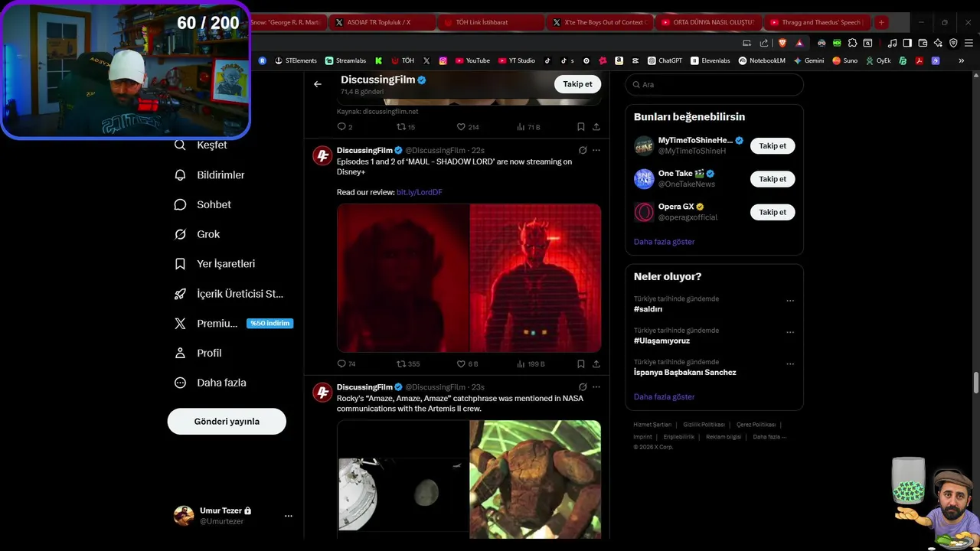Like the MAUL post with 6 B likes
Image resolution: width=980 pixels, height=551 pixels.
(467, 364)
